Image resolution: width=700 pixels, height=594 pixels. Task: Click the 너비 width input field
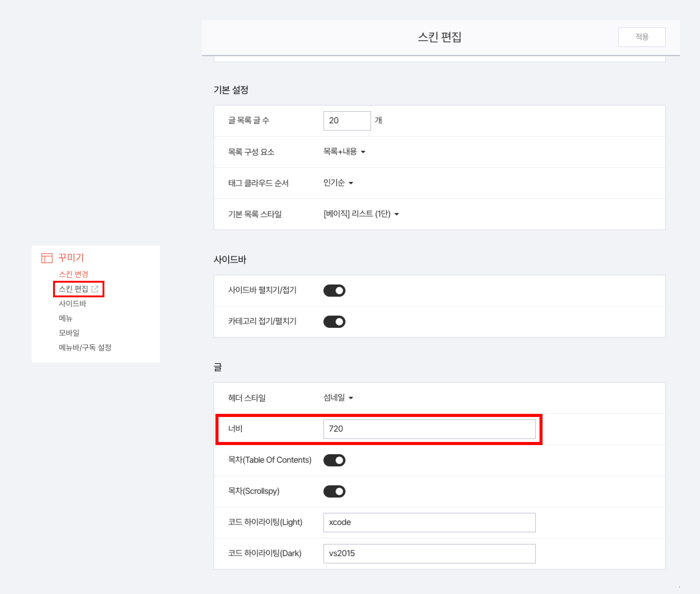tap(429, 429)
